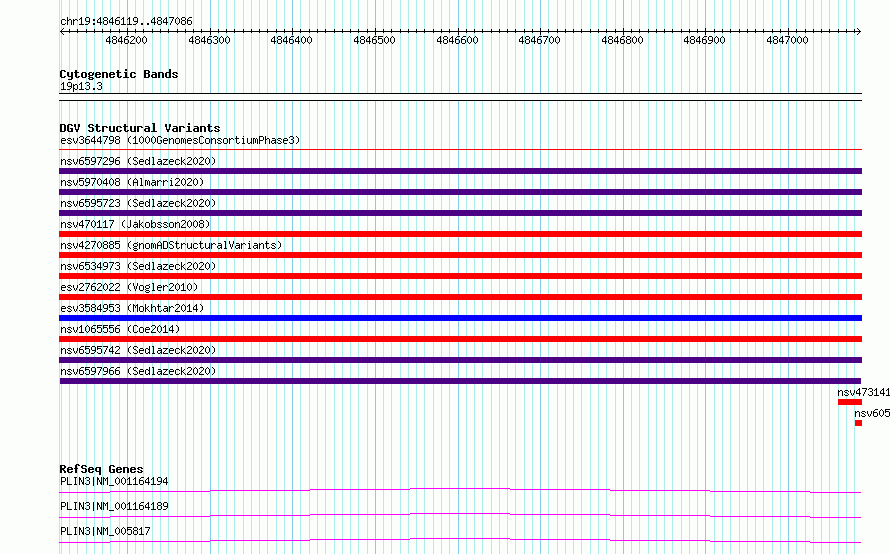Select the short red nsv473141 bar

850,402
